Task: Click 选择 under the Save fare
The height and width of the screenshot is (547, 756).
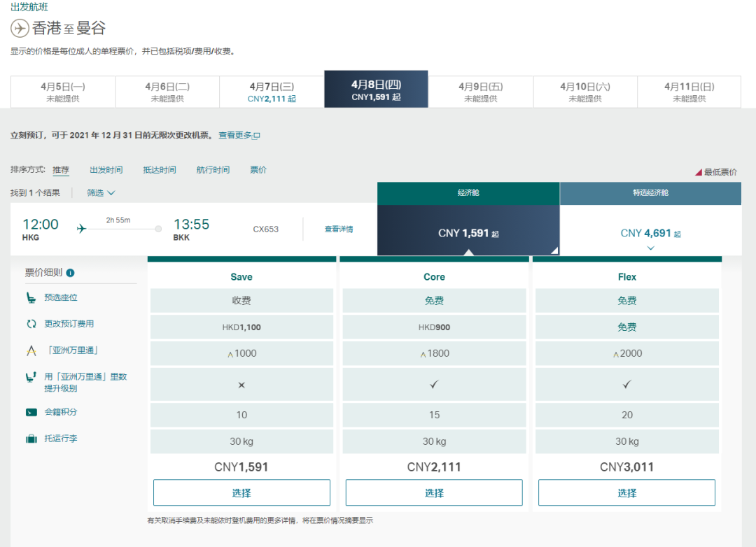Action: pos(241,492)
